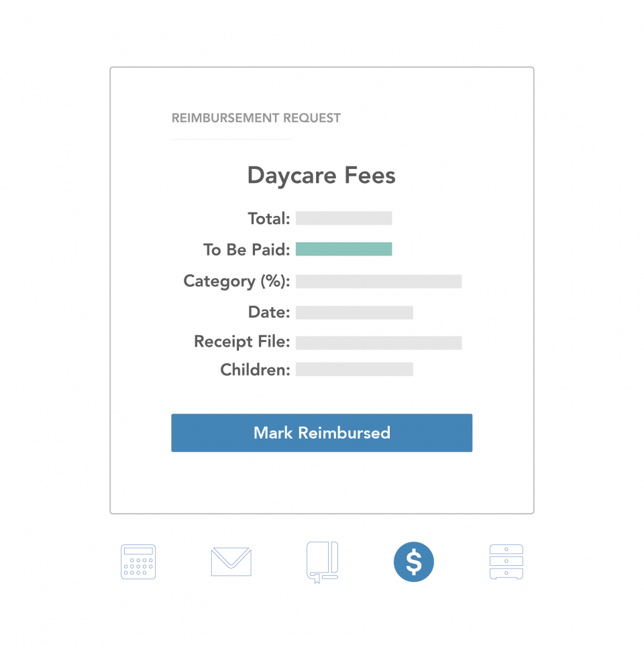Screen dimensions: 644x645
Task: Select the Daycare Fees title
Action: 321,176
